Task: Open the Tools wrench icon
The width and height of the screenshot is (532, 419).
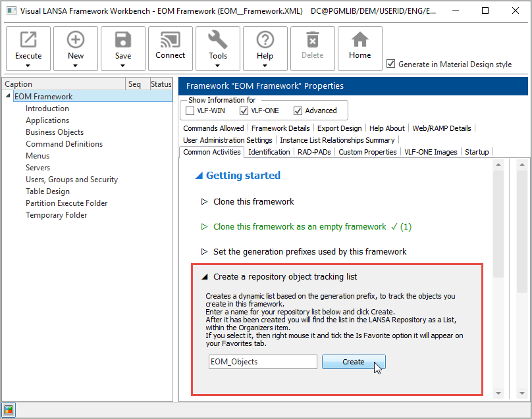Action: (x=217, y=39)
